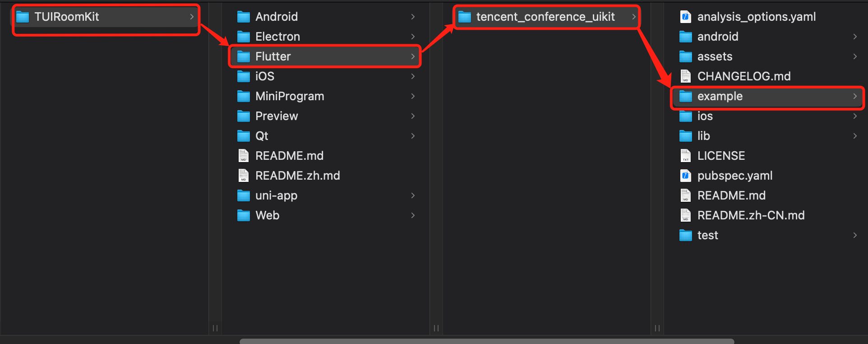Click the test folder icon
Image resolution: width=868 pixels, height=344 pixels.
tap(686, 235)
